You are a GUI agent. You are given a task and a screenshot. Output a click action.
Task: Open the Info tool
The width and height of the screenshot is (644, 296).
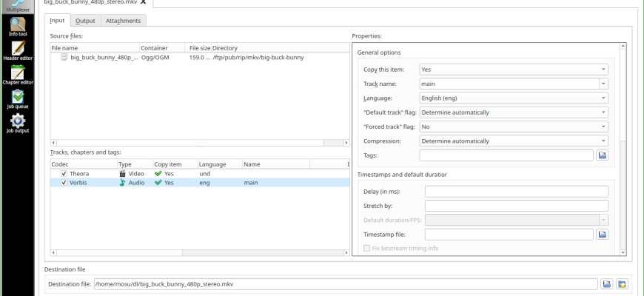pyautogui.click(x=18, y=27)
